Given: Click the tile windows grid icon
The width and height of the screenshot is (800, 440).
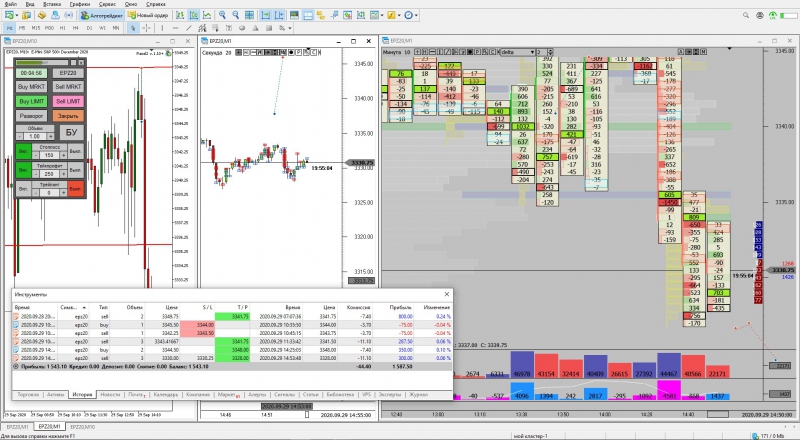Looking at the screenshot, I should [249, 15].
